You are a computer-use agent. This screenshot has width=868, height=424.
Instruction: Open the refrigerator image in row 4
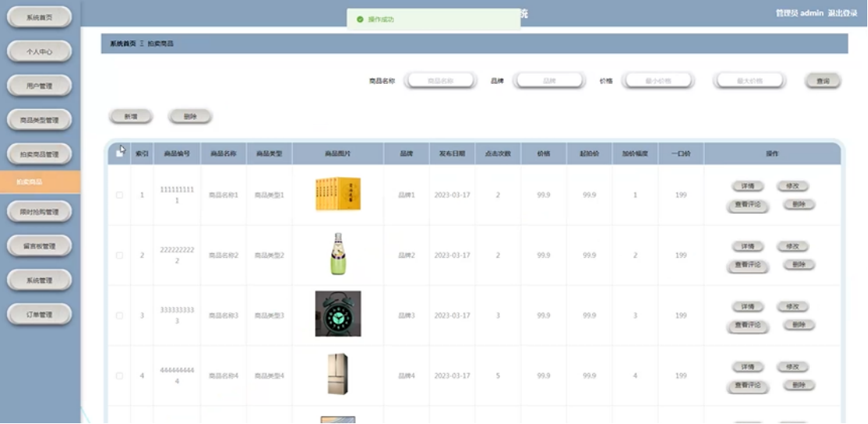[338, 374]
